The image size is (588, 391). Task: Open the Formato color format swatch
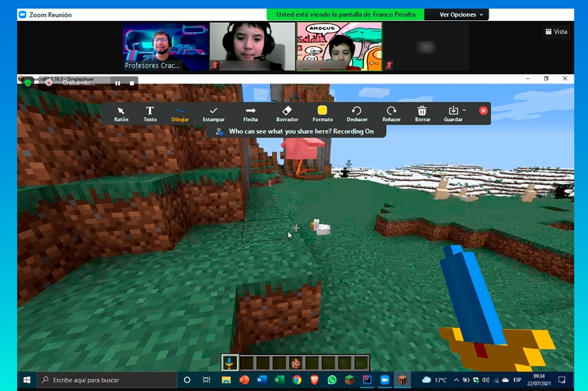(322, 114)
